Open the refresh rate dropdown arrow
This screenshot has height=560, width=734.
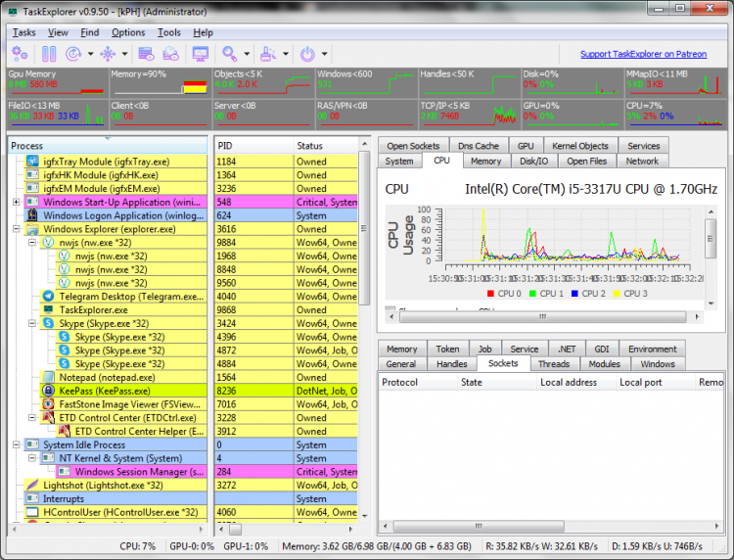[x=90, y=54]
